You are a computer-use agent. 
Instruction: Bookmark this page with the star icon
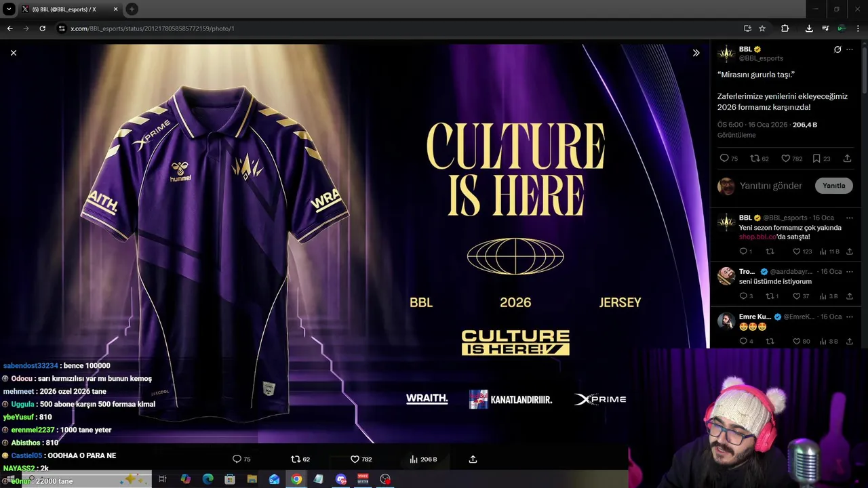(762, 28)
